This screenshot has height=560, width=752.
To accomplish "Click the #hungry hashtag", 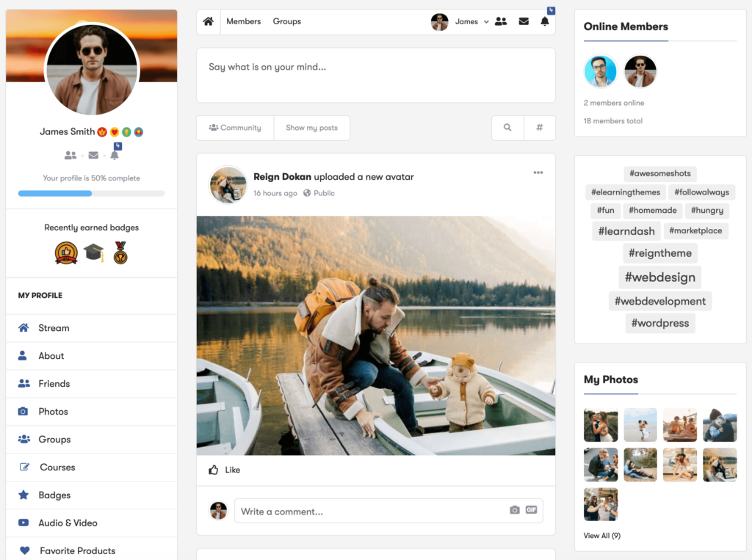I will tap(707, 211).
